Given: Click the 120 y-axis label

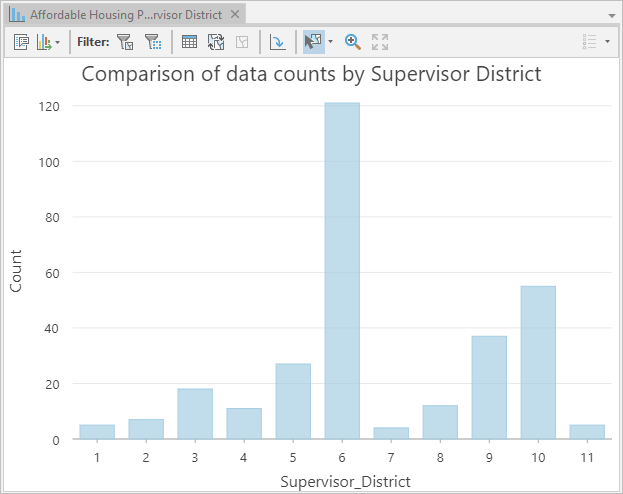Looking at the screenshot, I should click(49, 107).
